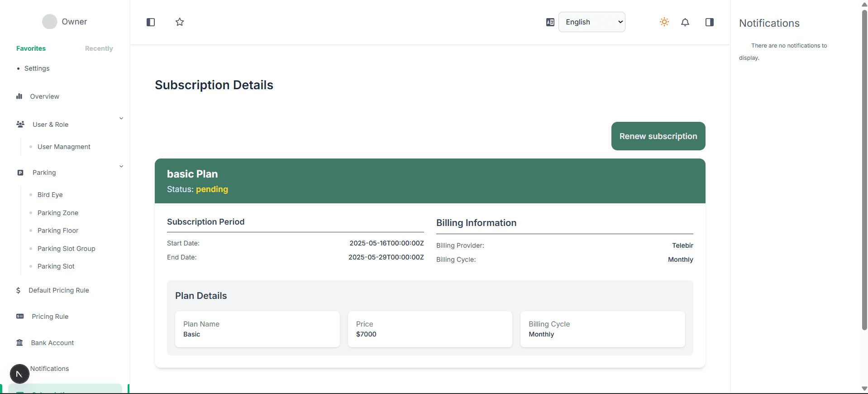Open the English language dropdown
The height and width of the screenshot is (394, 868).
[592, 22]
